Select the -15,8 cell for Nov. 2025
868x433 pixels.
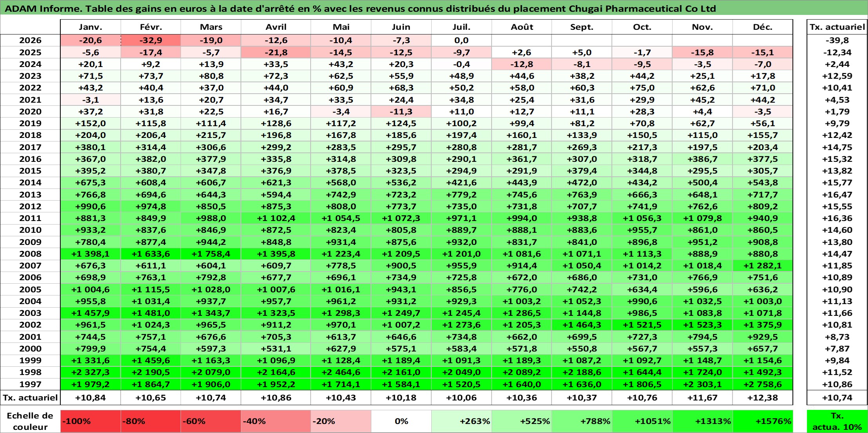tap(702, 53)
